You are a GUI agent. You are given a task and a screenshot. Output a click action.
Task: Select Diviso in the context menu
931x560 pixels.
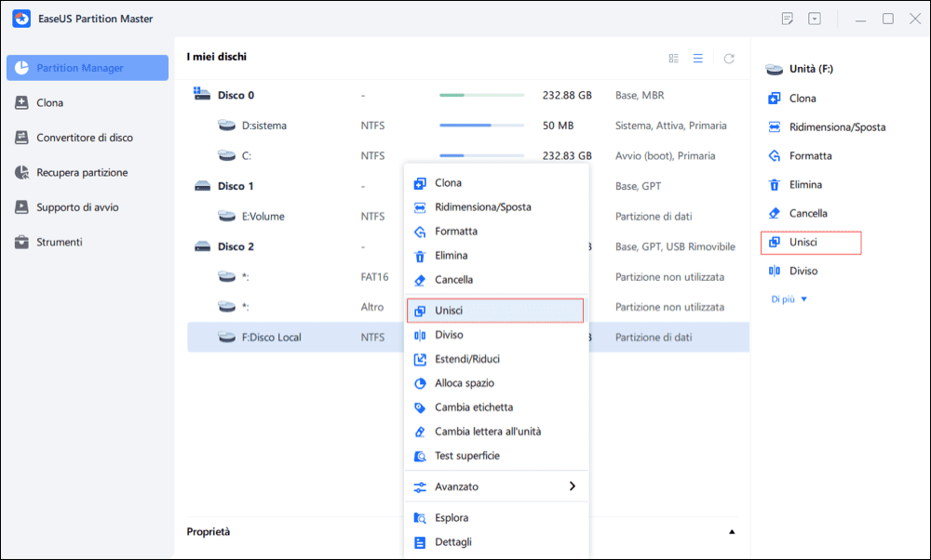pyautogui.click(x=496, y=335)
